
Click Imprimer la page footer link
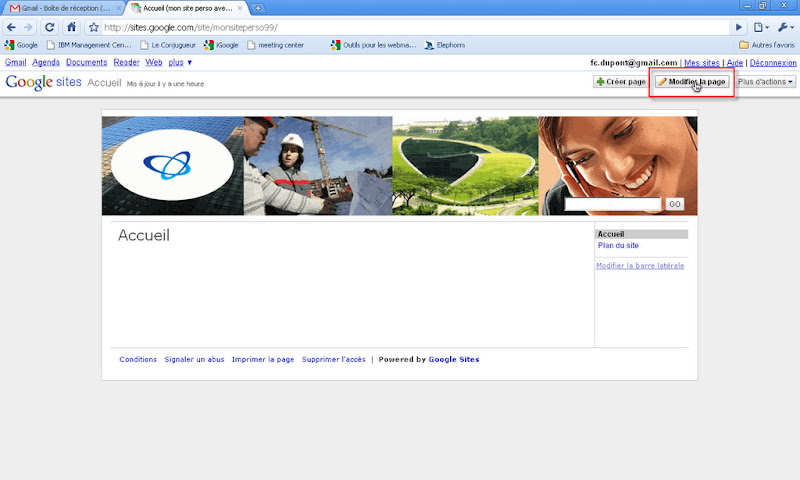point(263,359)
